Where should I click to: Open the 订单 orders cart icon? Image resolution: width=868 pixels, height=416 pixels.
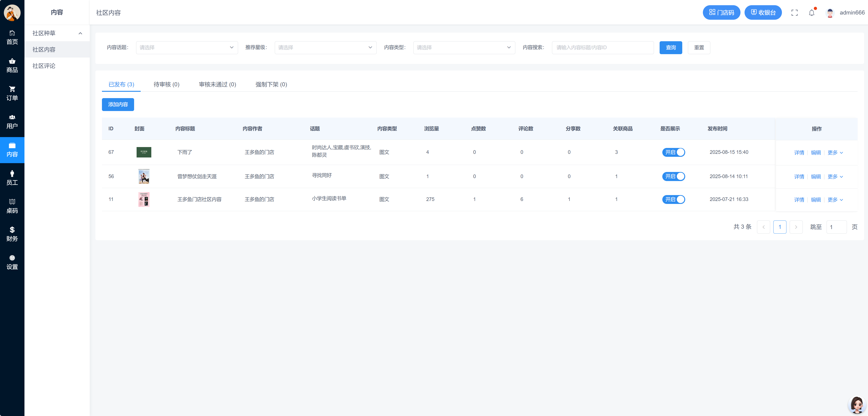point(12,93)
